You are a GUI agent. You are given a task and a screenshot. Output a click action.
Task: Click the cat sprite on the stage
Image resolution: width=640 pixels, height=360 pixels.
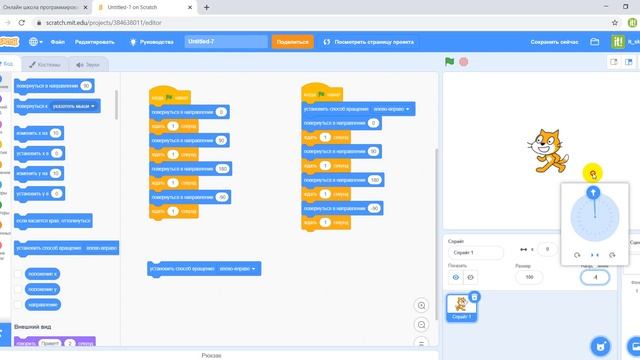coord(547,151)
